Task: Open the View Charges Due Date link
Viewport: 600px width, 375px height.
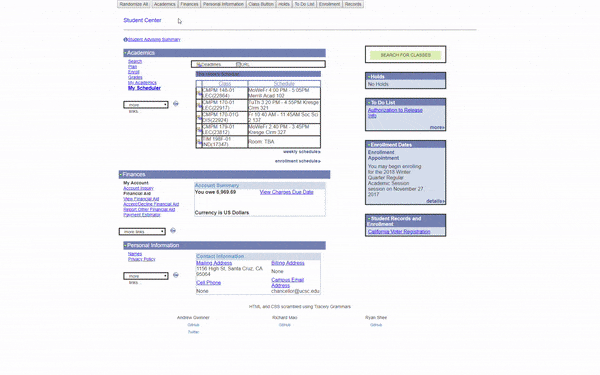Action: click(x=286, y=192)
